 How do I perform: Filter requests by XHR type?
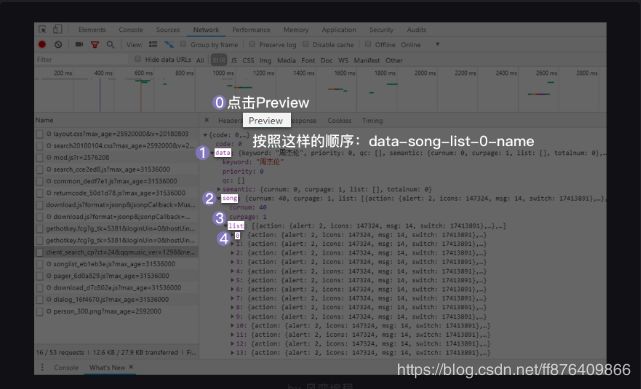click(x=219, y=60)
